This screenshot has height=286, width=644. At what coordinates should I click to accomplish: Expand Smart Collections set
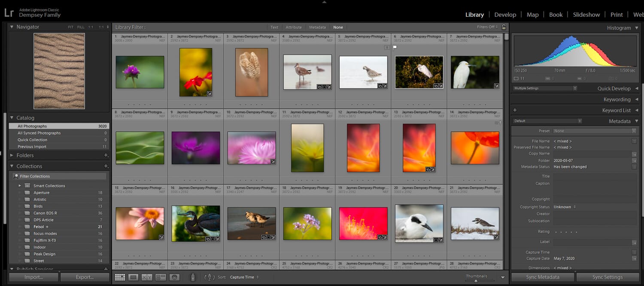click(20, 186)
